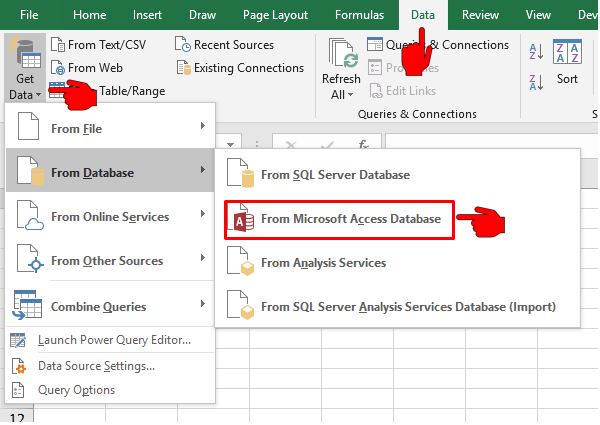The height and width of the screenshot is (425, 600).
Task: Open the File tab
Action: click(x=29, y=15)
